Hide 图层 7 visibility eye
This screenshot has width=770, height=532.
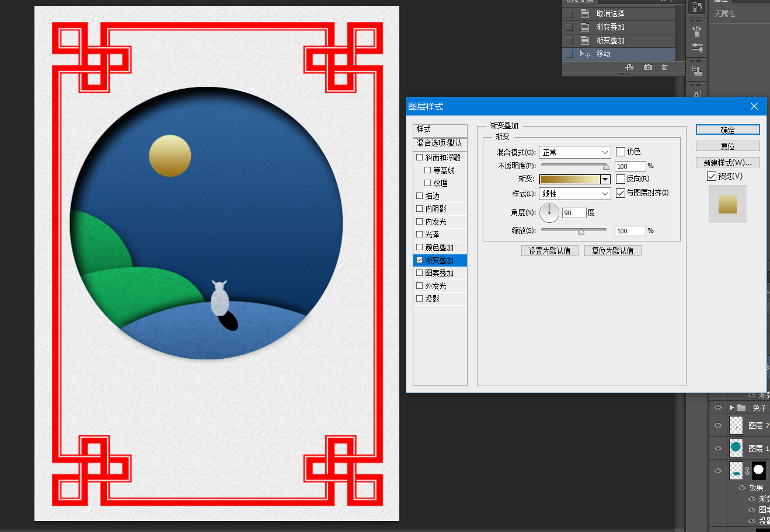[718, 425]
